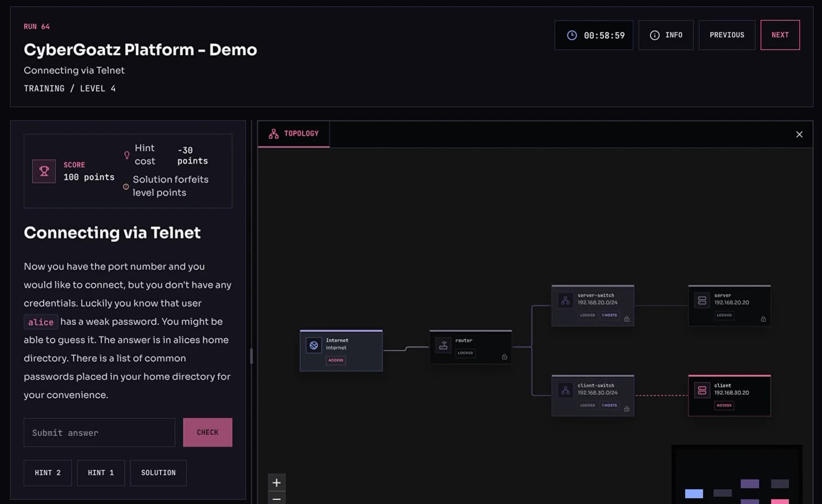This screenshot has height=504, width=822.
Task: Click the ACCESS badge on Internet node
Action: tap(336, 360)
